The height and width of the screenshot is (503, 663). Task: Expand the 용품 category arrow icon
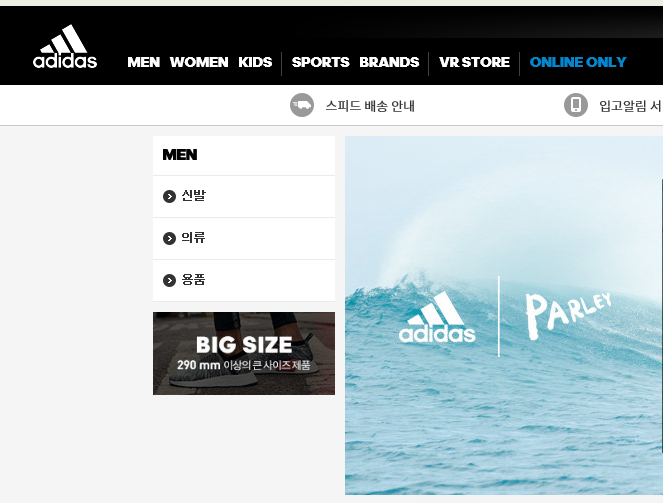click(170, 280)
